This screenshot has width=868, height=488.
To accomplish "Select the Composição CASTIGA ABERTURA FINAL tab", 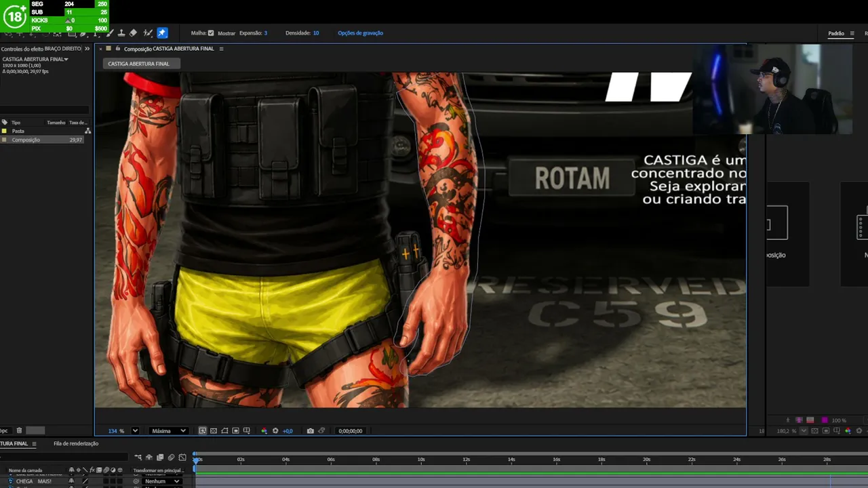I will click(169, 49).
